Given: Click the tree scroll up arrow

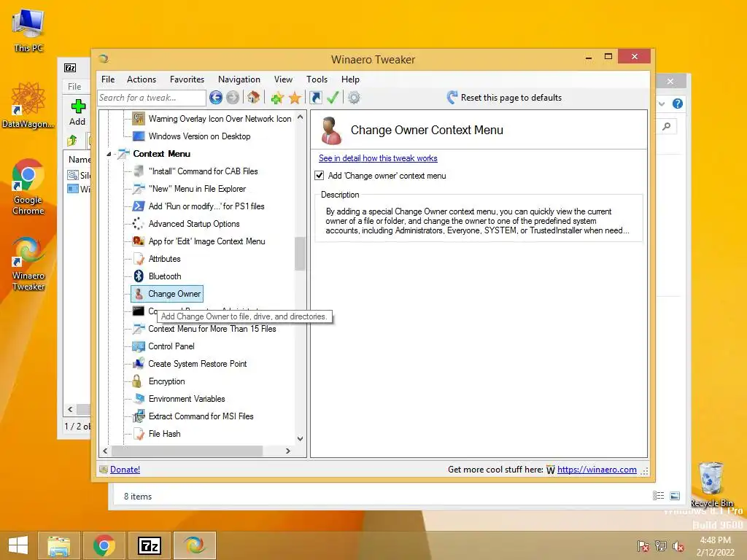Looking at the screenshot, I should pyautogui.click(x=300, y=117).
